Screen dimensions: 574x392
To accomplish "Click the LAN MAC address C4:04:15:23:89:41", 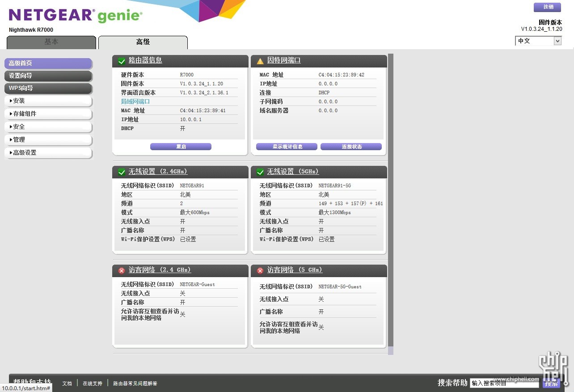I will click(203, 111).
